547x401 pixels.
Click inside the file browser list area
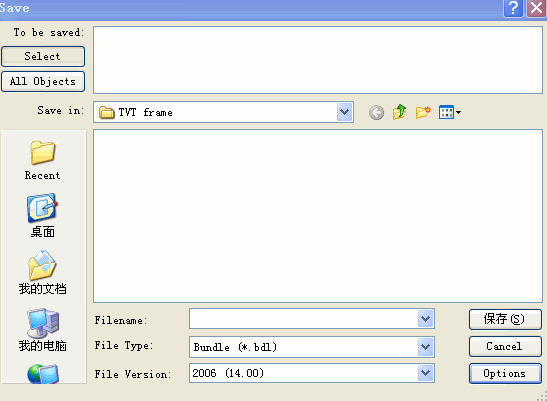(318, 216)
